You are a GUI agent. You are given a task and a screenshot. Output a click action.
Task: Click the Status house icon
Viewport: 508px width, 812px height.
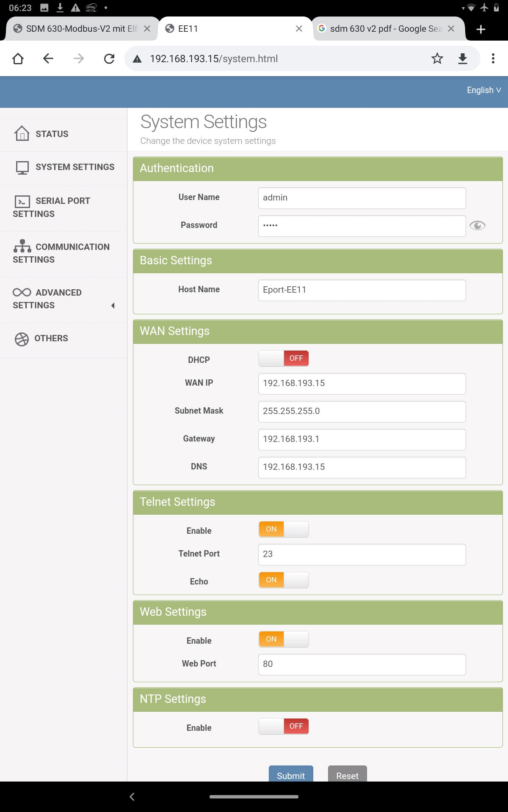22,133
